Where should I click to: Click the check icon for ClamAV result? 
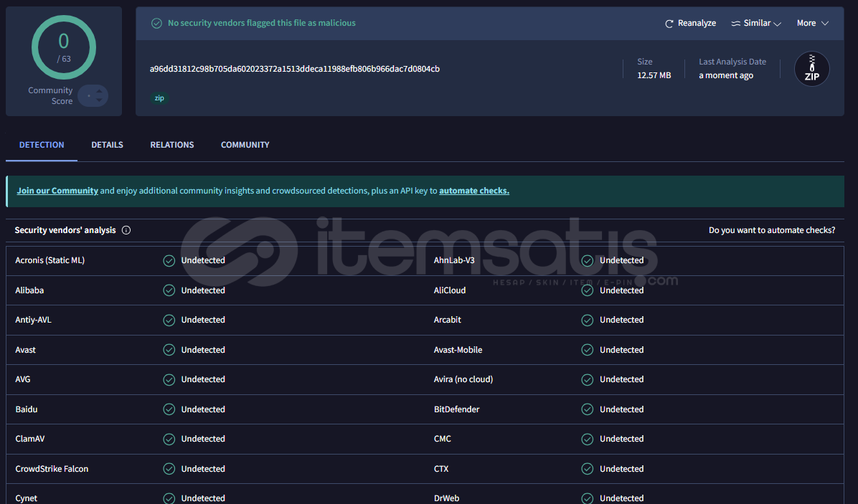click(169, 439)
